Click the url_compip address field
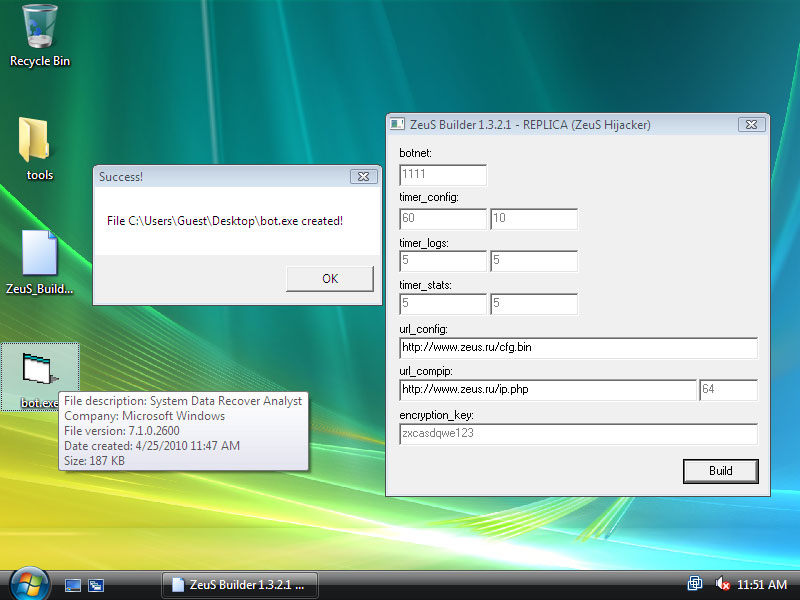800x600 pixels. point(547,390)
